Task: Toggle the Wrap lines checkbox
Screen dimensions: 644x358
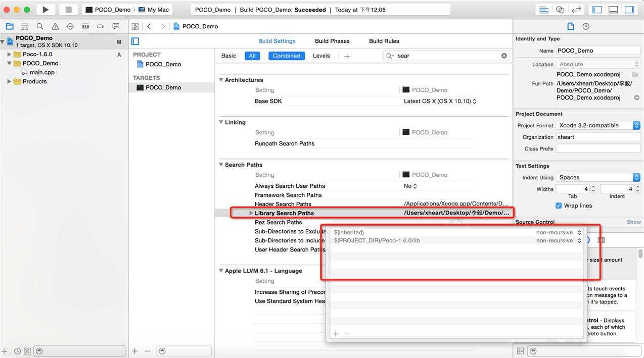Action: pos(559,206)
